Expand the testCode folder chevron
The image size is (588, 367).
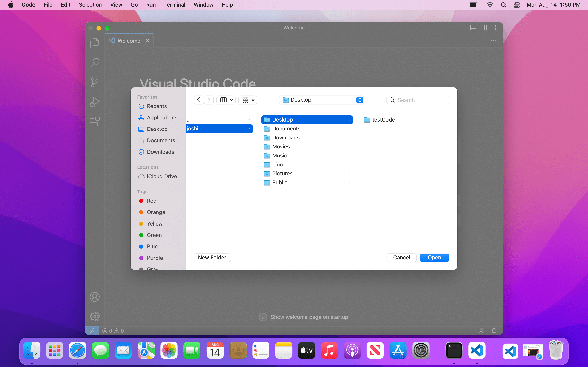449,120
